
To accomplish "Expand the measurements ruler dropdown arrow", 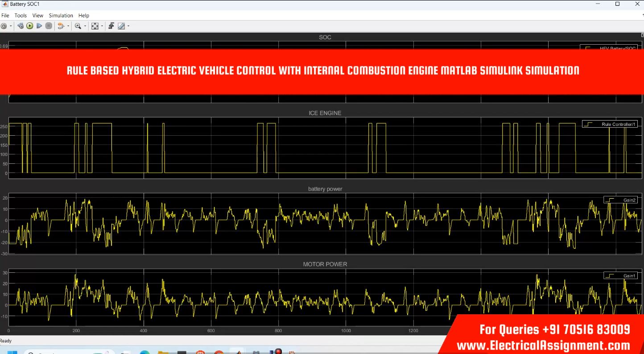I will click(128, 26).
